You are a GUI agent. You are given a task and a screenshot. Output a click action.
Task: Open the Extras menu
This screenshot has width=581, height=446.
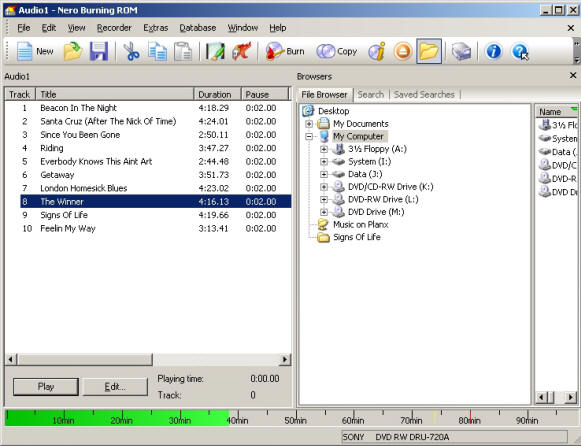click(156, 28)
